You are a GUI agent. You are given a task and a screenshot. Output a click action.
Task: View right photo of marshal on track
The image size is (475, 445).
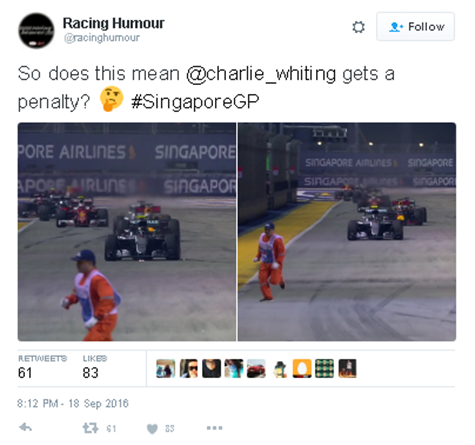pyautogui.click(x=347, y=232)
